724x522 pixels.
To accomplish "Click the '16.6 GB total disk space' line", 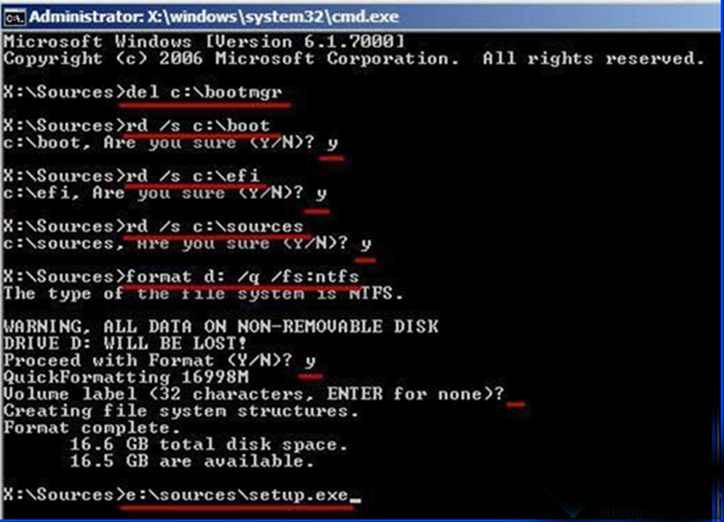I will click(208, 444).
